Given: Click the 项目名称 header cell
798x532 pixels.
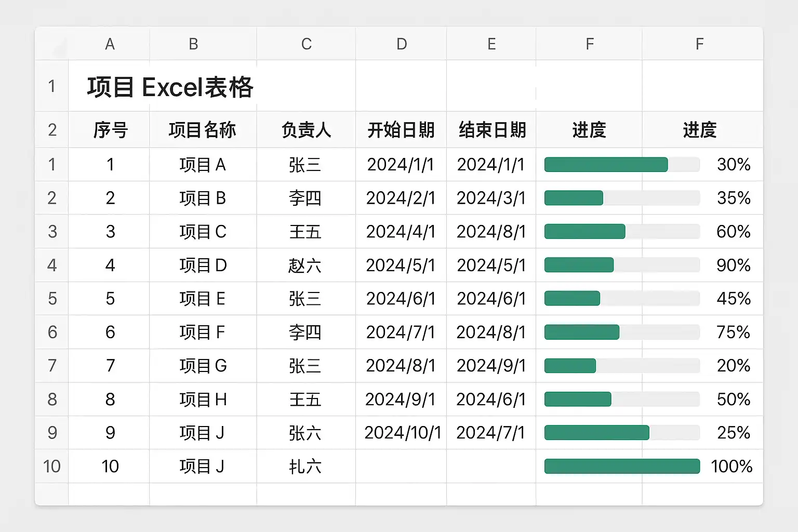Looking at the screenshot, I should 203,130.
